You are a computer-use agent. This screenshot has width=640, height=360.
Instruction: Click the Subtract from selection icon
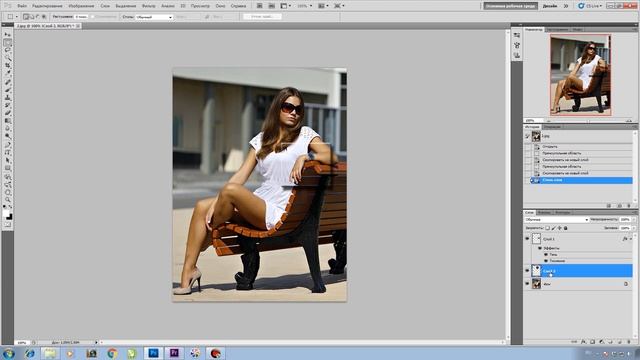pyautogui.click(x=38, y=17)
